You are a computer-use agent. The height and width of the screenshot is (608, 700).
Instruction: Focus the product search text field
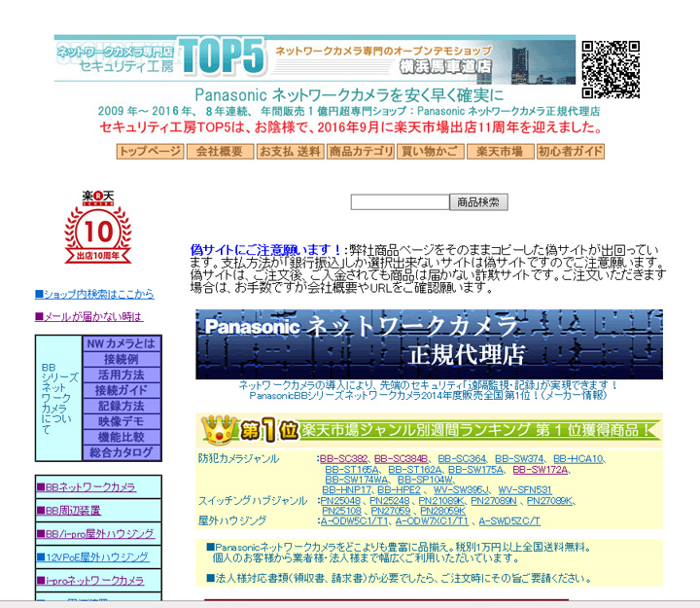400,202
